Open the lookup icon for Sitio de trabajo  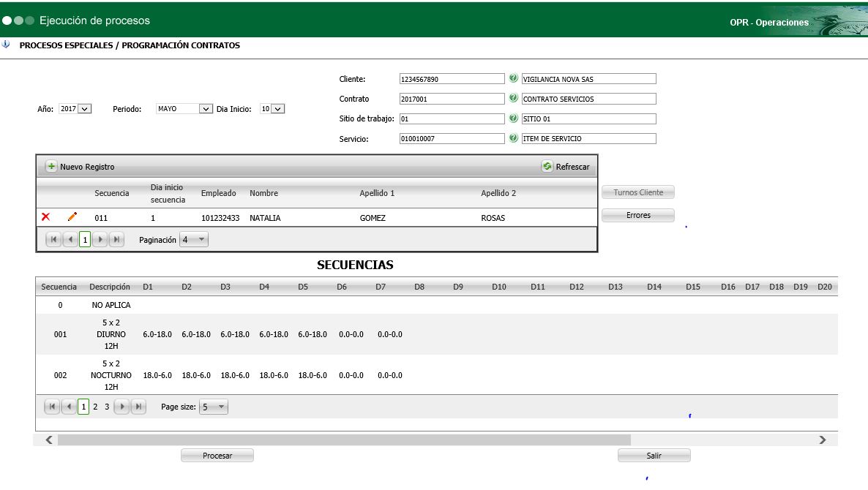pyautogui.click(x=513, y=118)
